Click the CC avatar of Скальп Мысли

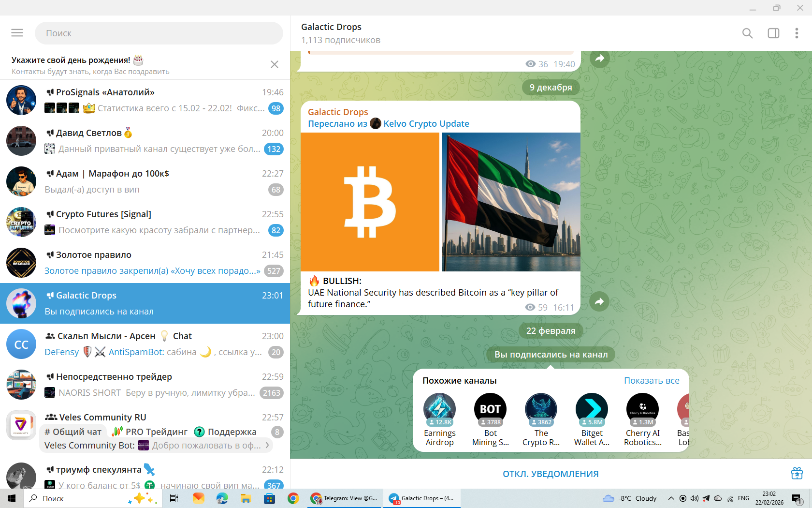point(21,344)
